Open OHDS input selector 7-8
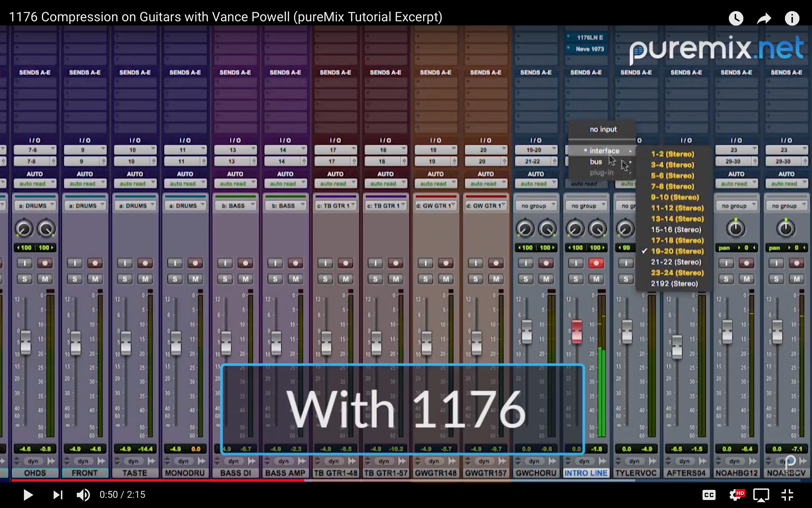812x508 pixels. 35,150
